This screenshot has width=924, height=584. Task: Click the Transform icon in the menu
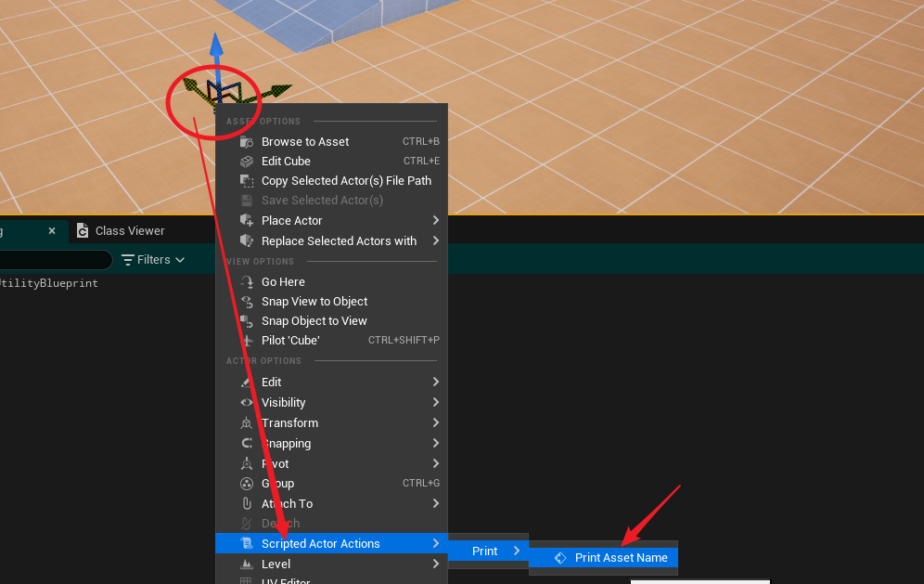(248, 422)
